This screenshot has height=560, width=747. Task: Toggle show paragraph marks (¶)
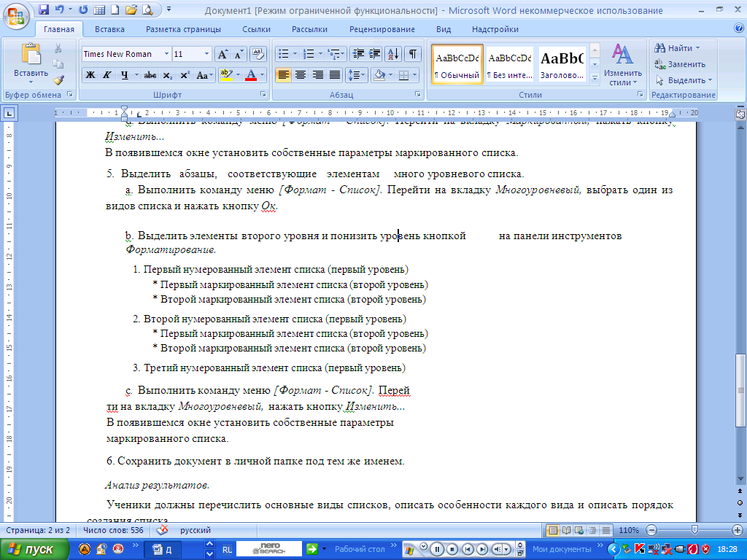pos(413,54)
